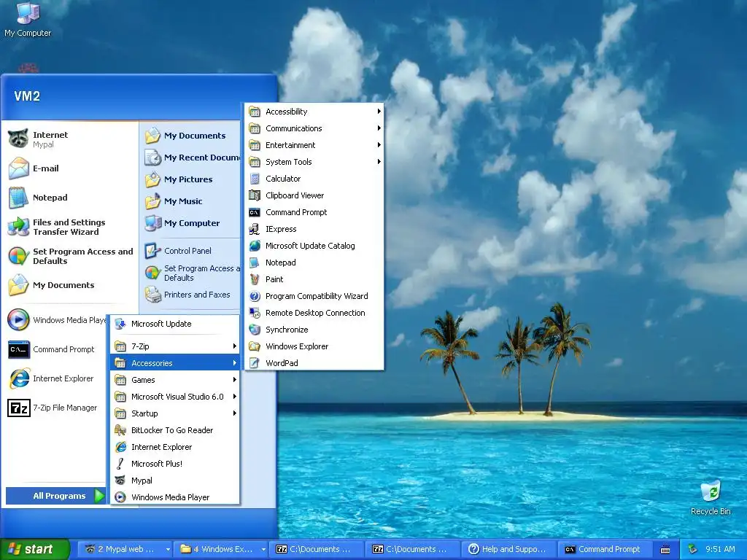Image resolution: width=747 pixels, height=560 pixels.
Task: Open Control Panel from Start menu
Action: point(190,251)
